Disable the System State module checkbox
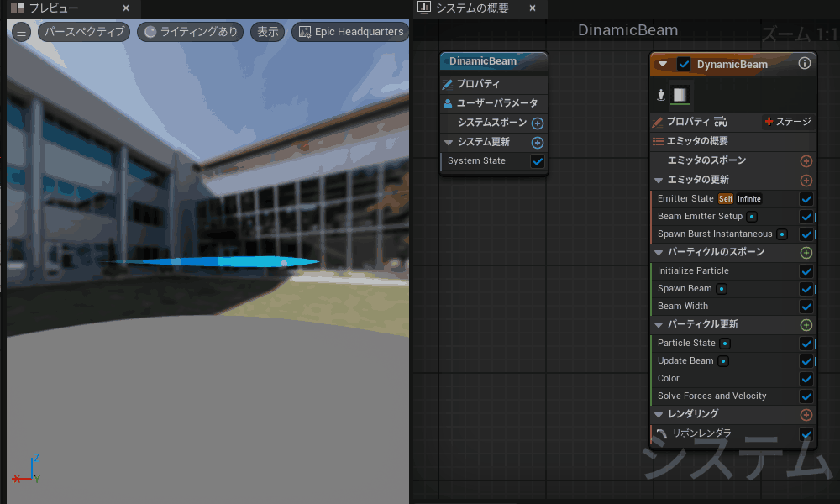 (538, 160)
